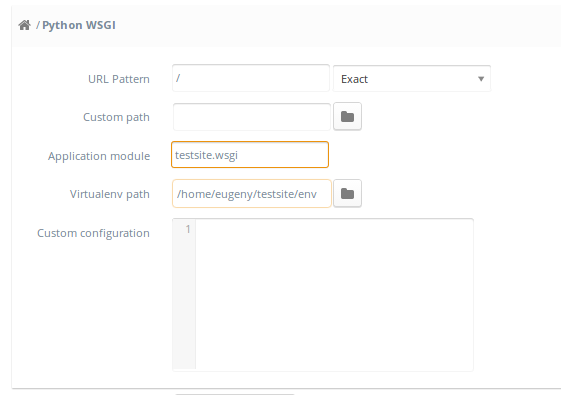Browse folders for the Virtualenv path field
561x395 pixels.
coord(347,194)
